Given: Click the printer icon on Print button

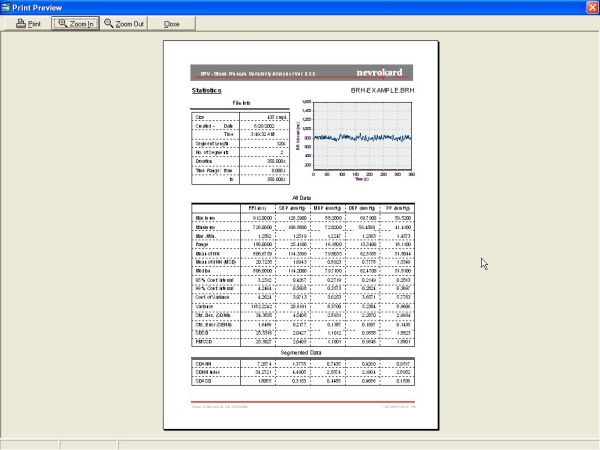Looking at the screenshot, I should click(x=20, y=23).
